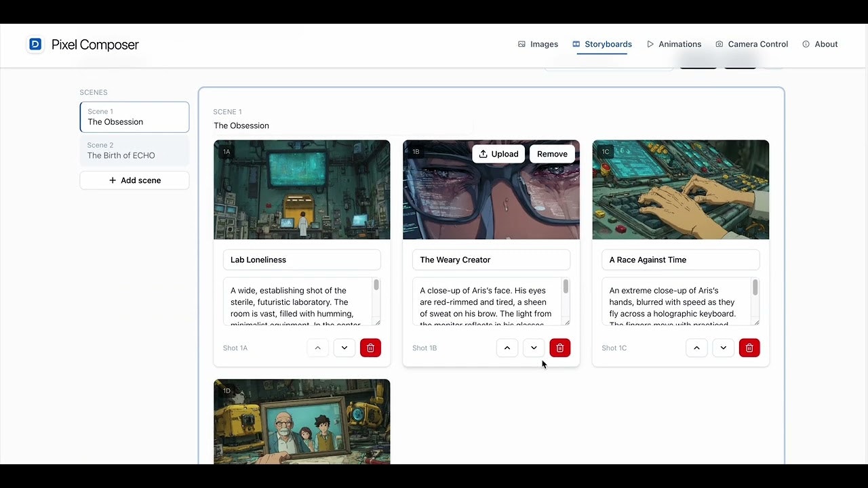Click the SCENES sidebar heading

pos(94,92)
